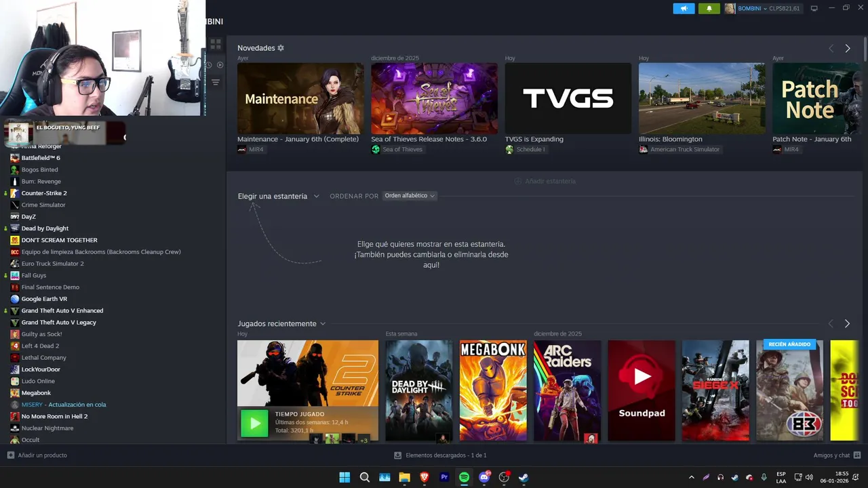Open the Maintenance news thumbnail
This screenshot has height=488, width=868.
coord(300,98)
